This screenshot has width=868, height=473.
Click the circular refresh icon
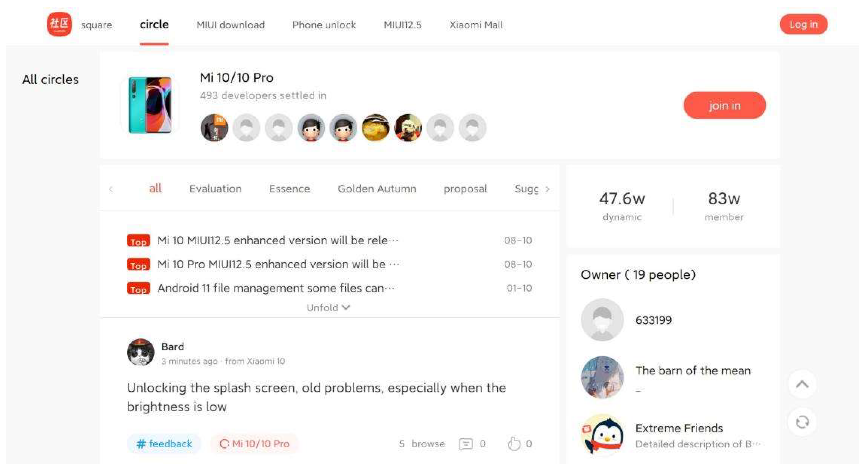pyautogui.click(x=802, y=422)
